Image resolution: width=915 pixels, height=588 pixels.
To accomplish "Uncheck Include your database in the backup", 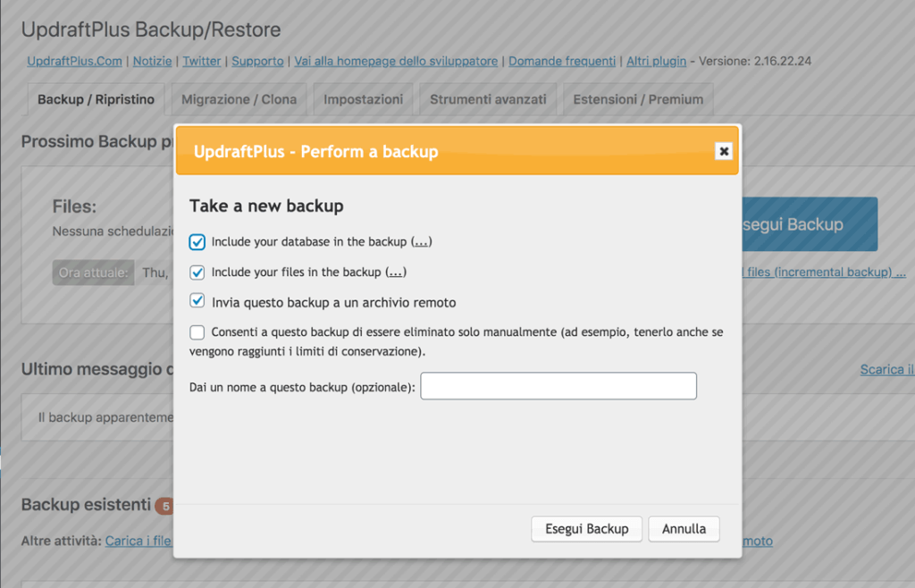I will click(x=197, y=242).
